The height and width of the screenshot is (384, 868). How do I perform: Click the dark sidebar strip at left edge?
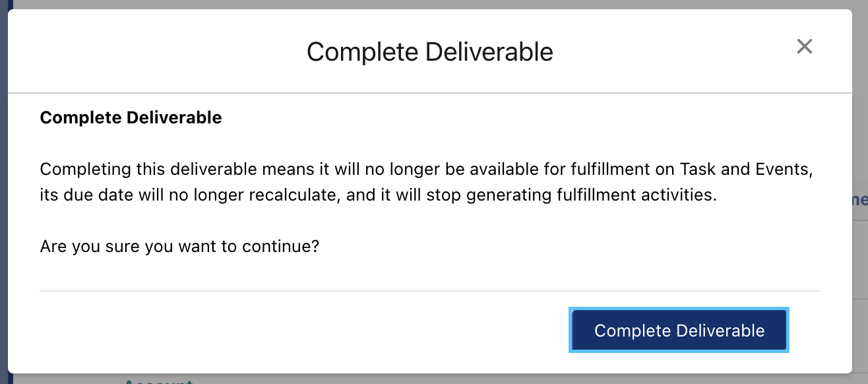click(x=3, y=192)
